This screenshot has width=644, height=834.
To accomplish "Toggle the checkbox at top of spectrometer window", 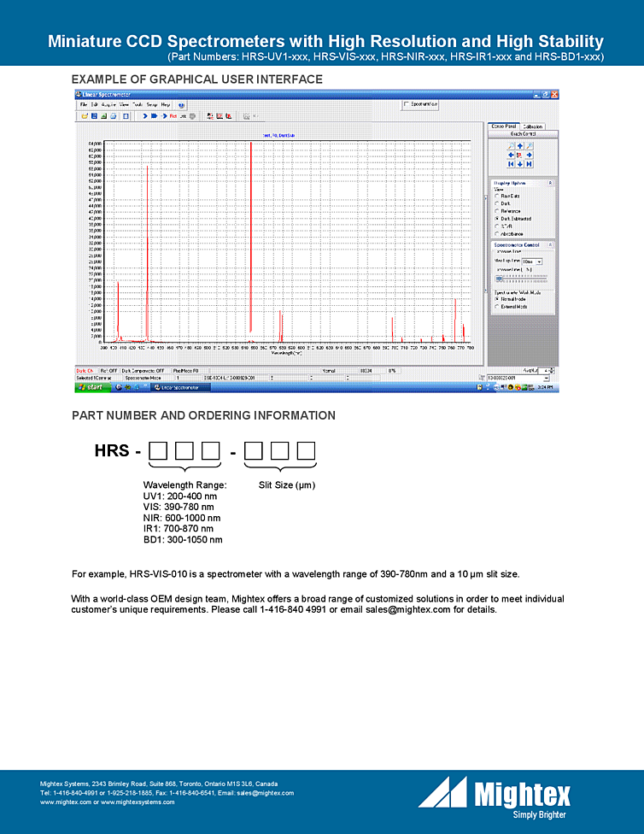I will [x=407, y=104].
